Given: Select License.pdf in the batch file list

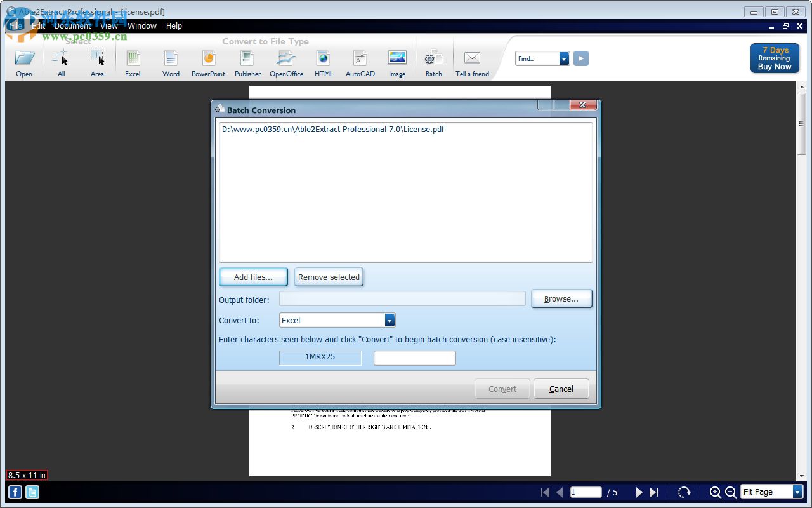Looking at the screenshot, I should (333, 130).
